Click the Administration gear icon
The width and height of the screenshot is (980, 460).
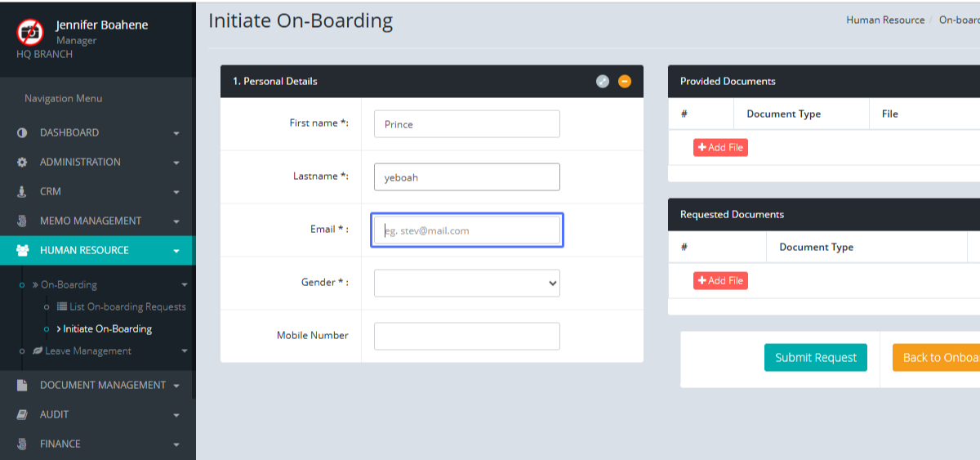22,163
